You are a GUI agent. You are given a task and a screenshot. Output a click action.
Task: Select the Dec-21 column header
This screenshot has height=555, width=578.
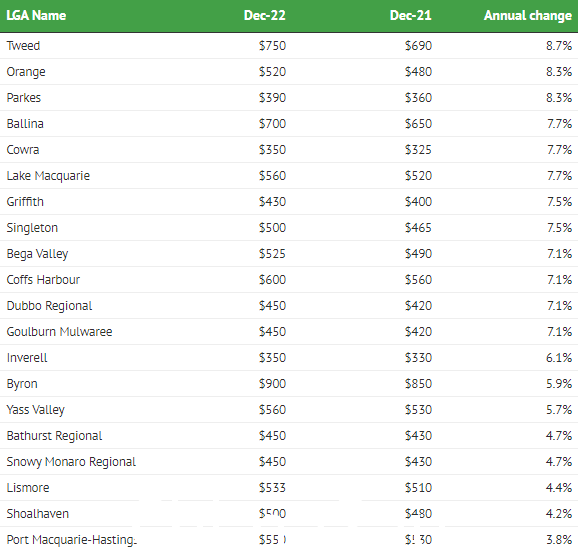tap(411, 15)
